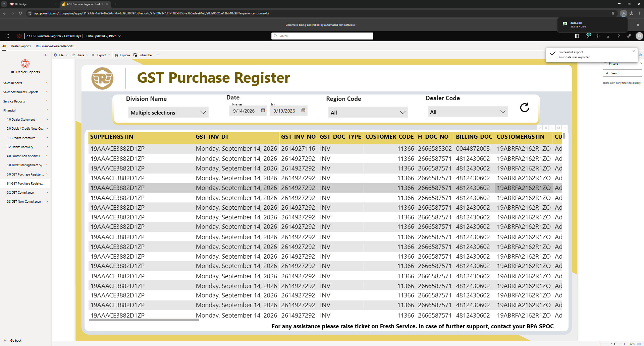Show filters affecting the table visual
644x346 pixels.
(552, 128)
